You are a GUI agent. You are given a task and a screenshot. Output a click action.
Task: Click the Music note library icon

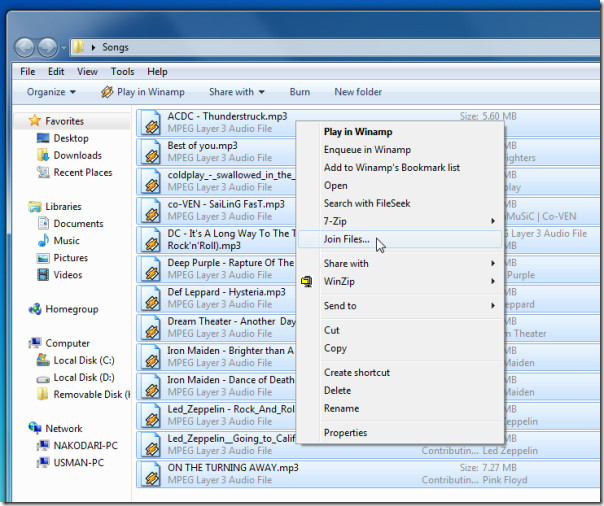[x=43, y=240]
